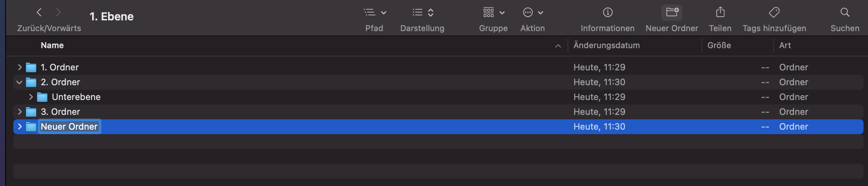Select the Unterebene folder row

[x=296, y=97]
